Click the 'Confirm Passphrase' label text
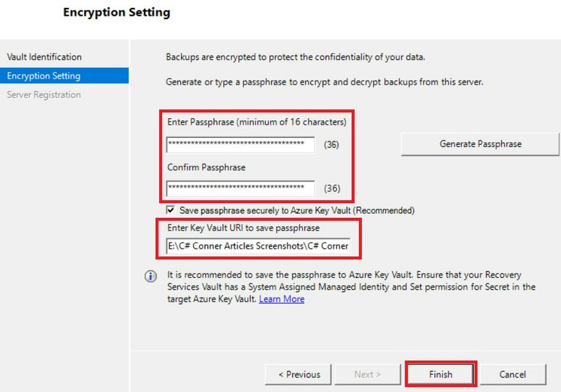This screenshot has width=561, height=392. tap(206, 168)
